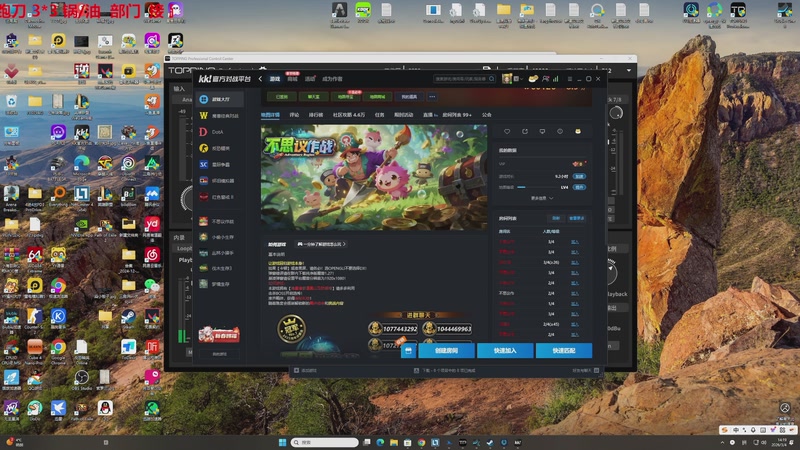This screenshot has height=450, width=800.
Task: Open File Explorer from the taskbar
Action: [394, 442]
